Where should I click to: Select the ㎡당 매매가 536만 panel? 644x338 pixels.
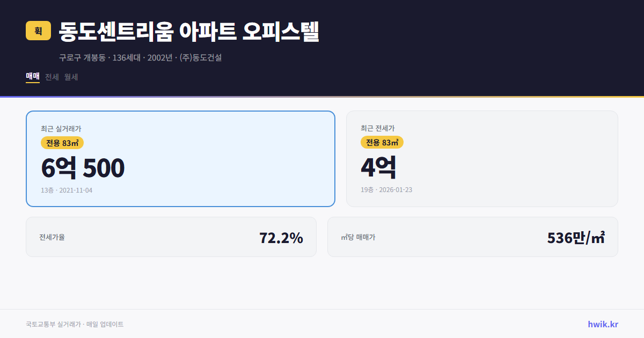pyautogui.click(x=472, y=237)
